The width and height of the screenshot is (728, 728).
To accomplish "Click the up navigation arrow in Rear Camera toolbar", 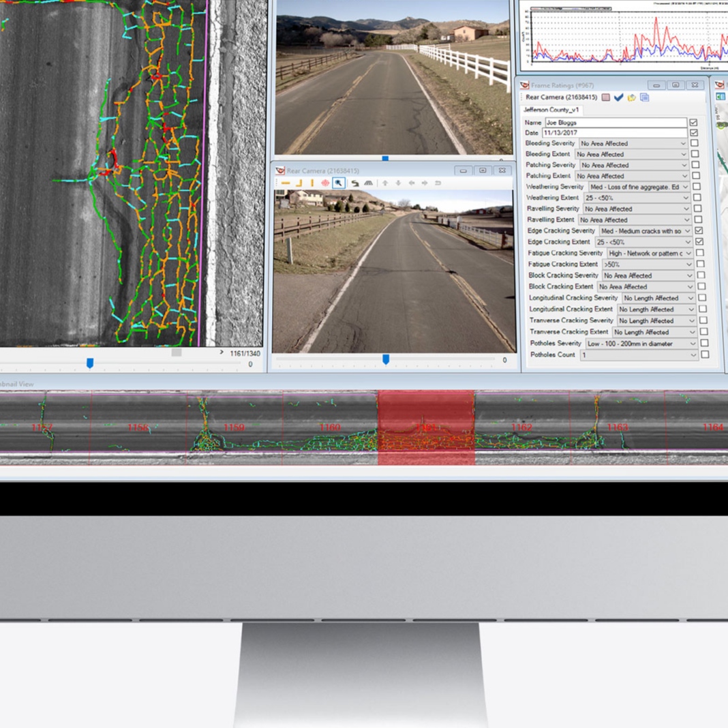I will pyautogui.click(x=385, y=183).
